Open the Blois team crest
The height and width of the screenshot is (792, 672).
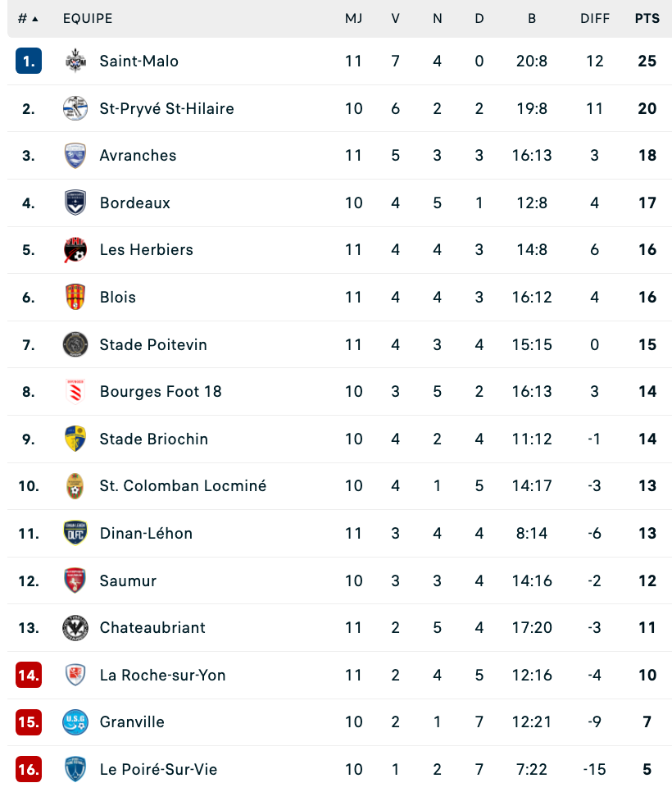(x=75, y=297)
